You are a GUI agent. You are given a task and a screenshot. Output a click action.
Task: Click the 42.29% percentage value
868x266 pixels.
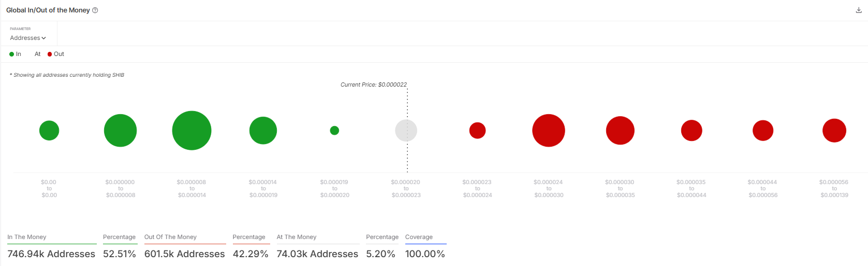[251, 254]
